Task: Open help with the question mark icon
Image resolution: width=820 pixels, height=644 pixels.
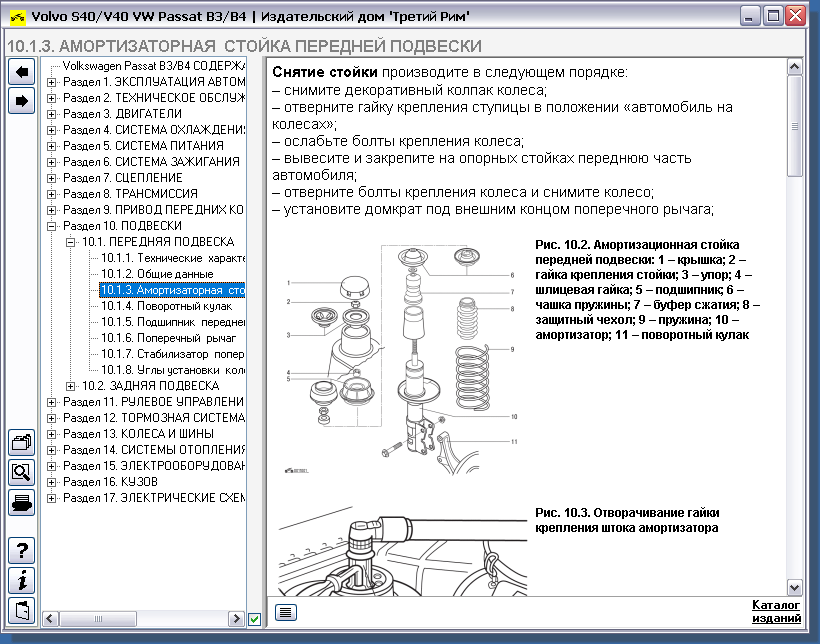Action: click(21, 551)
